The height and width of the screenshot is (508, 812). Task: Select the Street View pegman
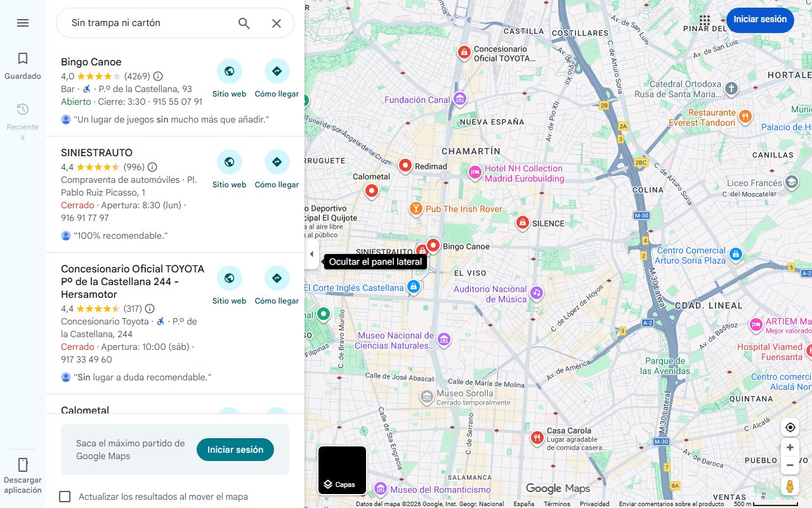pyautogui.click(x=790, y=486)
